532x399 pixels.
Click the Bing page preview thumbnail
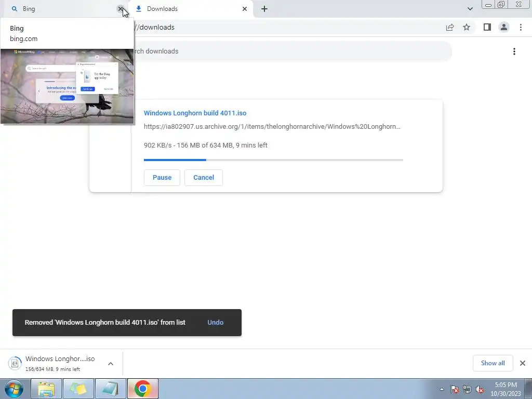tap(67, 86)
